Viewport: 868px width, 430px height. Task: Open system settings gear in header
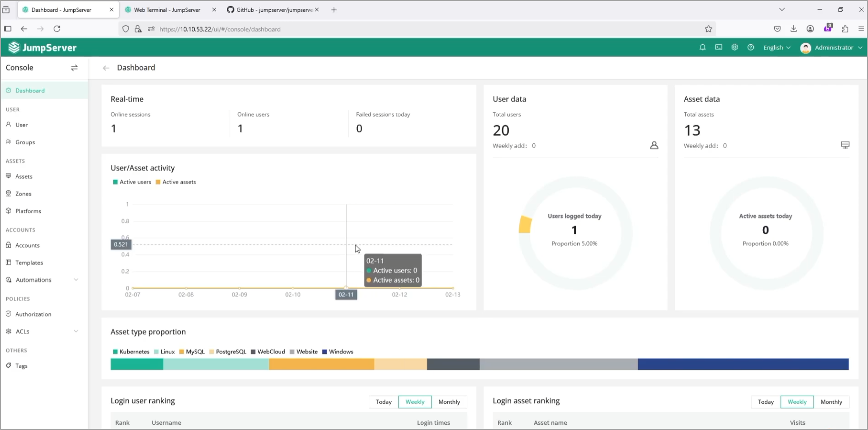tap(735, 48)
